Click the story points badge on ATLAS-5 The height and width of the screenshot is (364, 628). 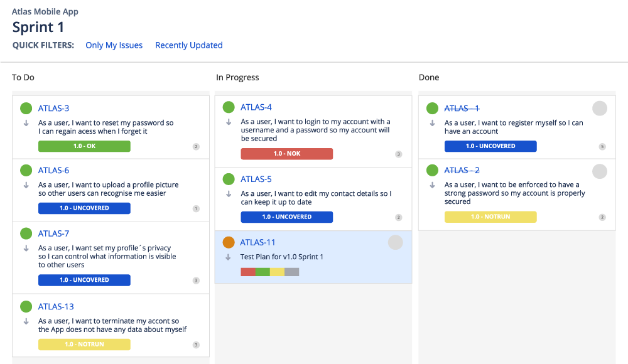(398, 217)
